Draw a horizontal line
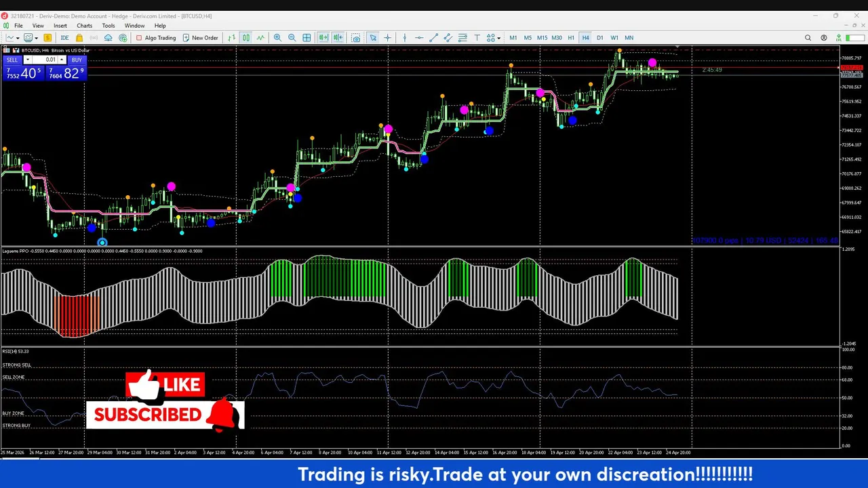This screenshot has width=868, height=488. 419,38
